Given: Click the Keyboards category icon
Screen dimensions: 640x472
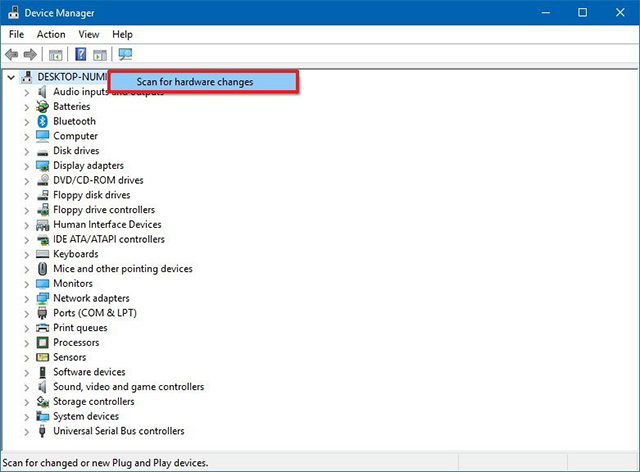Looking at the screenshot, I should tap(42, 254).
